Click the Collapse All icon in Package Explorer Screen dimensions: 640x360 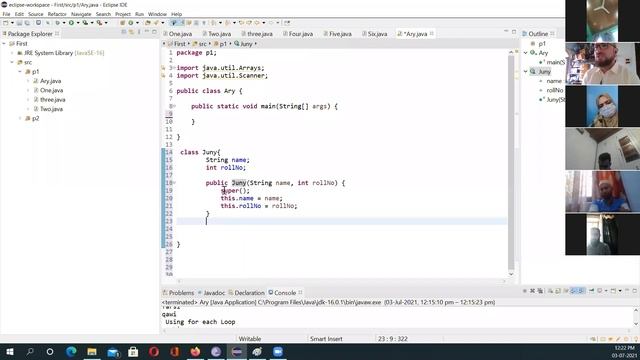point(124,32)
